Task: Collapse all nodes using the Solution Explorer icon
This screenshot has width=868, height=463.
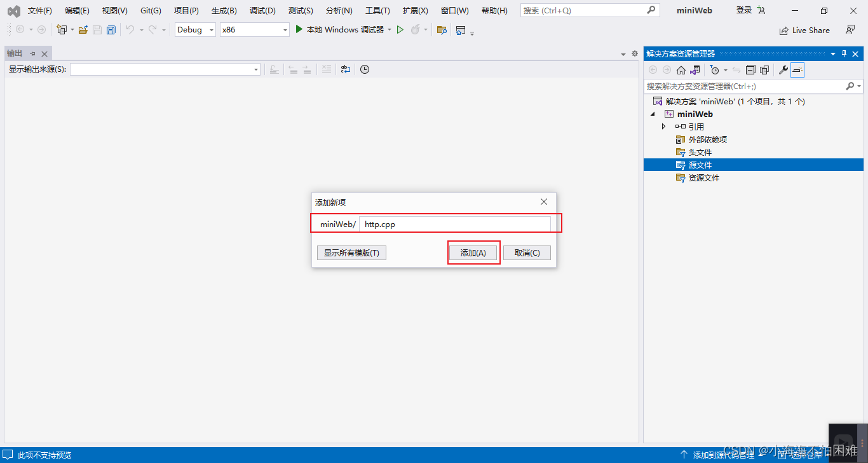Action: pos(750,70)
